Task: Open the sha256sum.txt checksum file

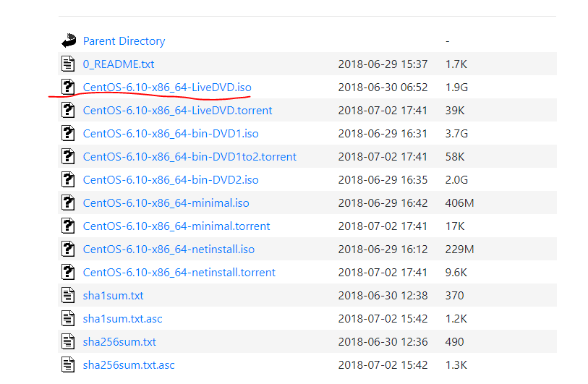Action: tap(119, 342)
